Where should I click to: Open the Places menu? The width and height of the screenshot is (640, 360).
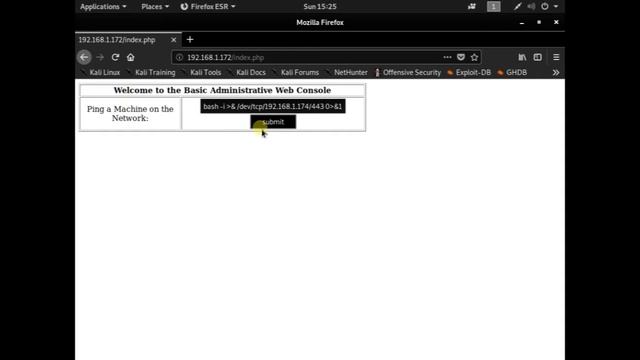pos(155,7)
